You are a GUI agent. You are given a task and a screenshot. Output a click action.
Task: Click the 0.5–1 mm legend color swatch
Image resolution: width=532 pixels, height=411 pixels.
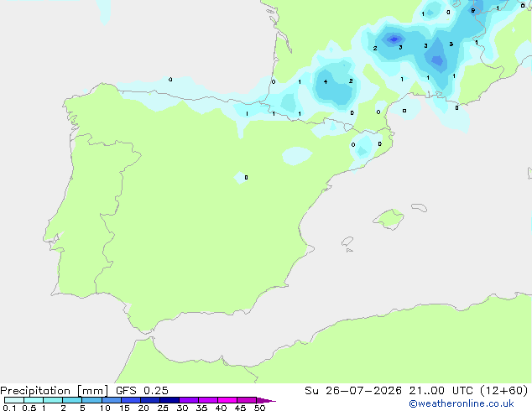click(x=34, y=400)
